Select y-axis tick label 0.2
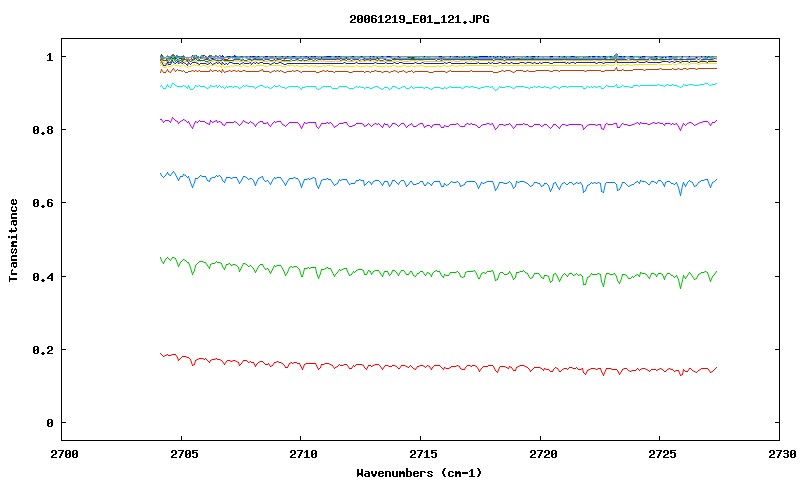 [x=43, y=350]
